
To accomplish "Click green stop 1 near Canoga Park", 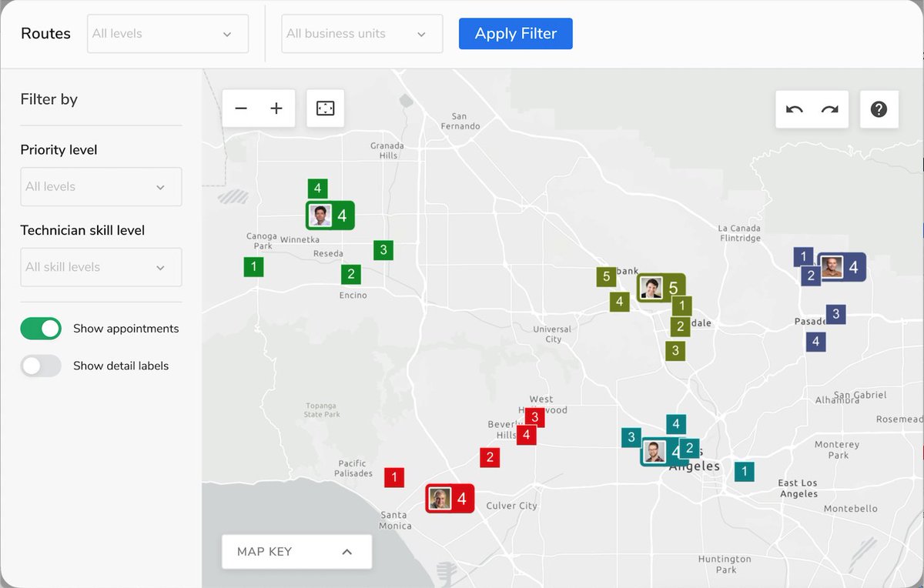I will coord(253,267).
